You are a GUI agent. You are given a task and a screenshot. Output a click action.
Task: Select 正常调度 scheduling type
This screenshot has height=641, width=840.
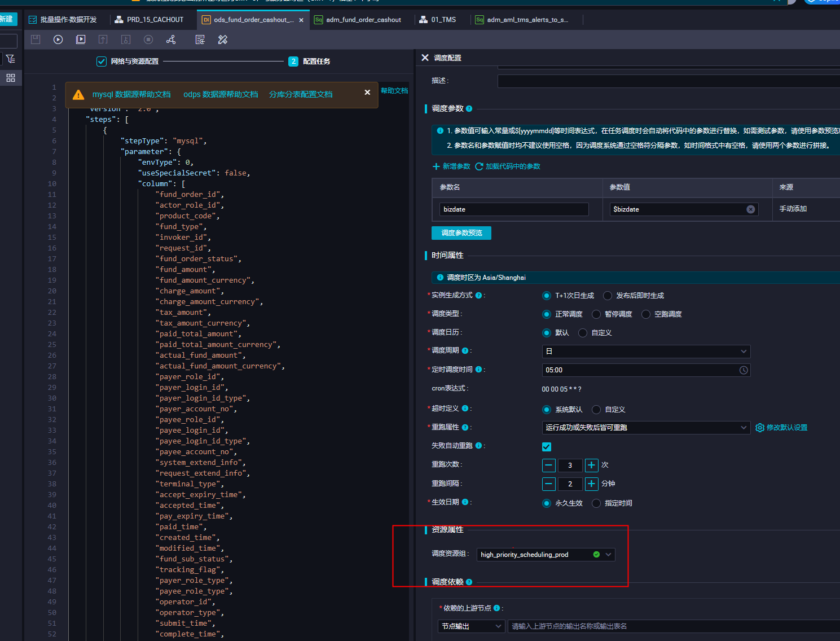pos(546,314)
